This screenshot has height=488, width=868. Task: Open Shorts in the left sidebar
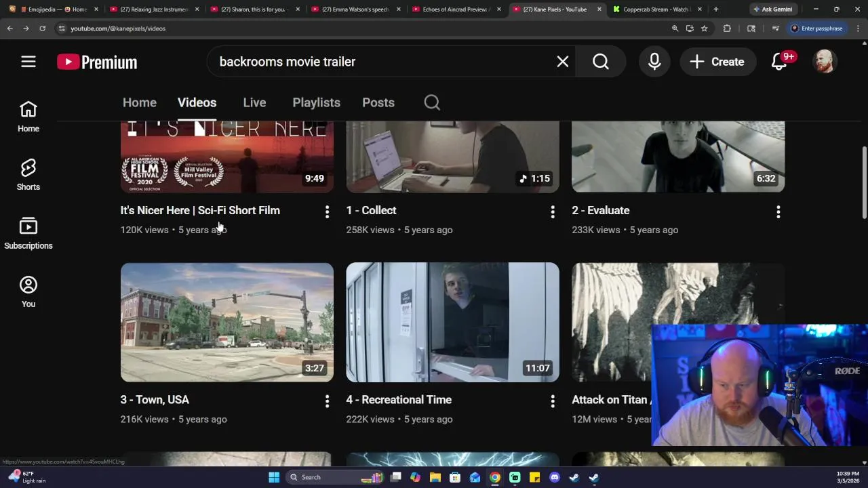click(x=28, y=175)
